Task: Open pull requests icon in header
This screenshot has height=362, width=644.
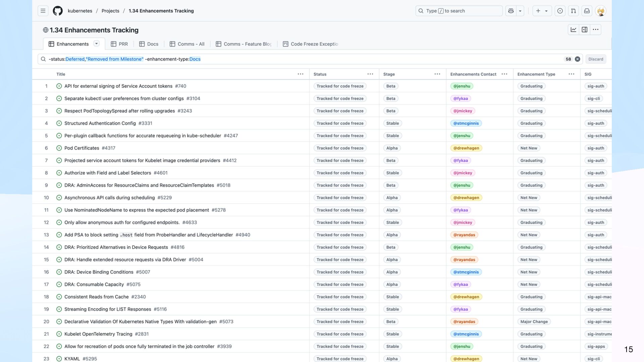Action: pos(574,11)
